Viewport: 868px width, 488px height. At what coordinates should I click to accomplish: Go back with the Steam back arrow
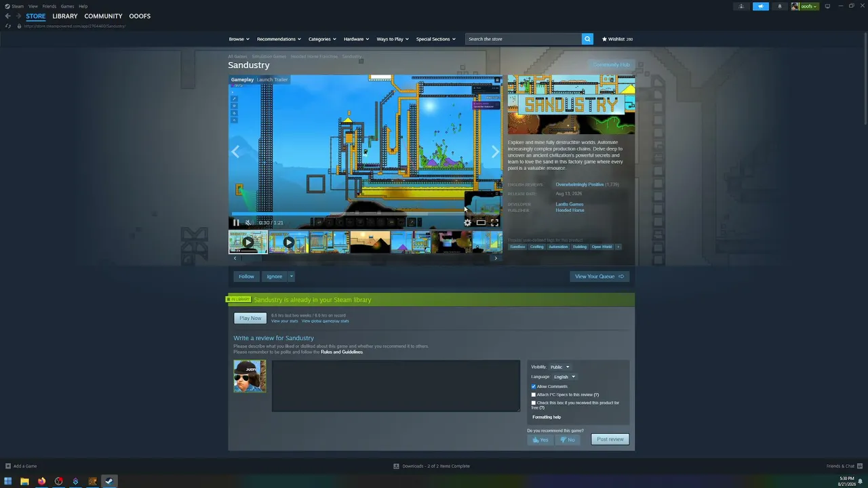coord(7,16)
